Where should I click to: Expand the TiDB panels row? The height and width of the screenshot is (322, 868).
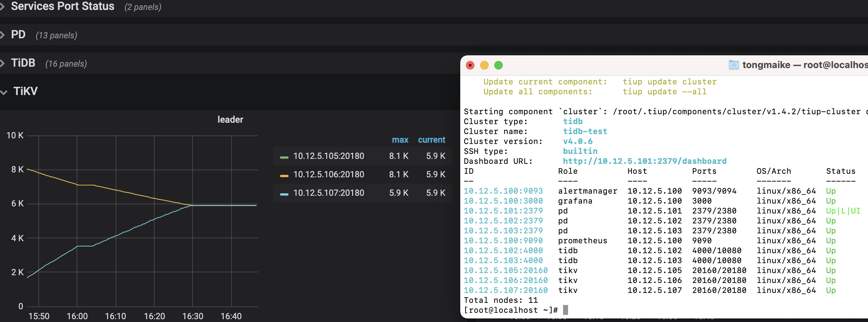coord(23,63)
